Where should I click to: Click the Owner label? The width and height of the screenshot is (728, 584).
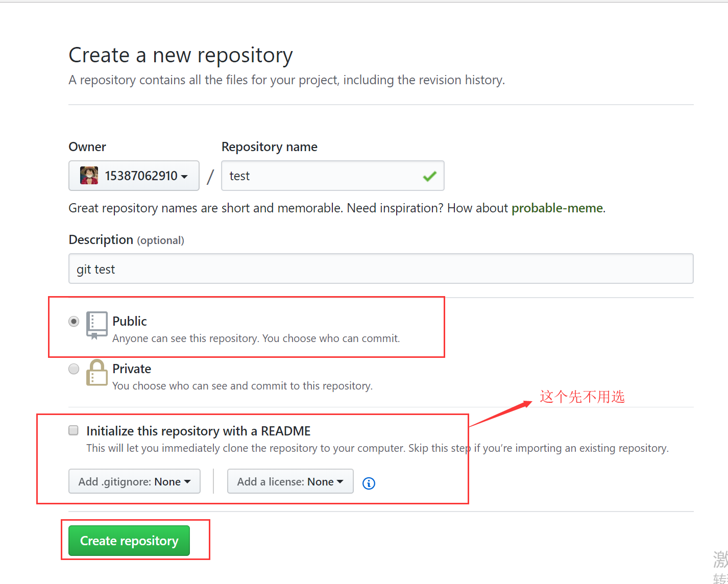(x=87, y=147)
